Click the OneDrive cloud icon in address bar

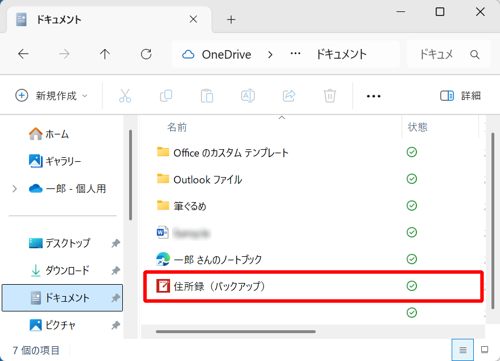tap(188, 54)
